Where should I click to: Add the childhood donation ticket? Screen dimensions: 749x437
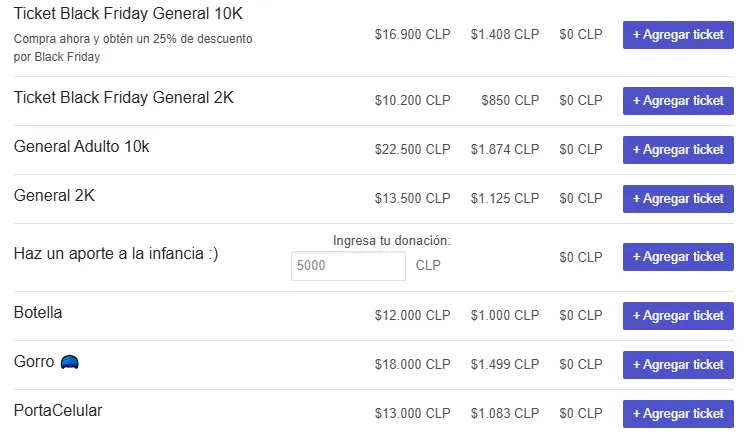pyautogui.click(x=678, y=257)
